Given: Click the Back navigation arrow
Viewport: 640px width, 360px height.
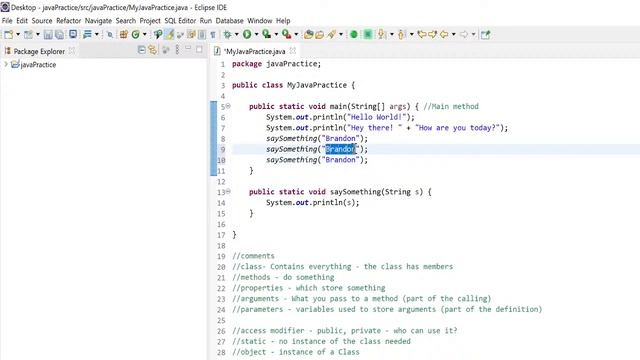Looking at the screenshot, I should pyautogui.click(x=444, y=35).
